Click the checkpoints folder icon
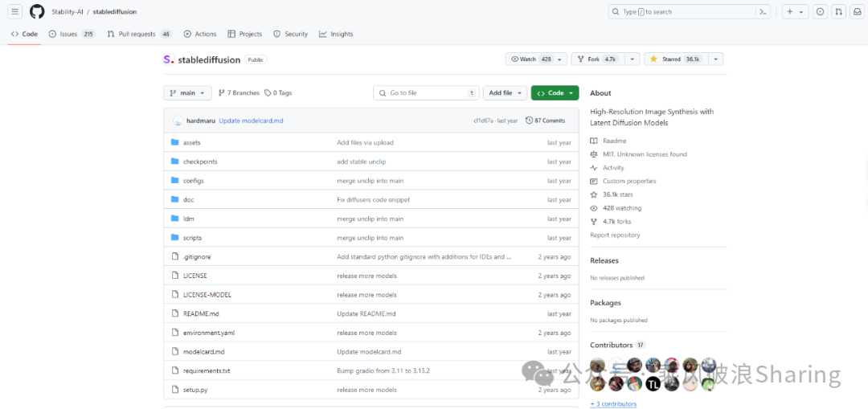The height and width of the screenshot is (409, 868). coord(175,162)
